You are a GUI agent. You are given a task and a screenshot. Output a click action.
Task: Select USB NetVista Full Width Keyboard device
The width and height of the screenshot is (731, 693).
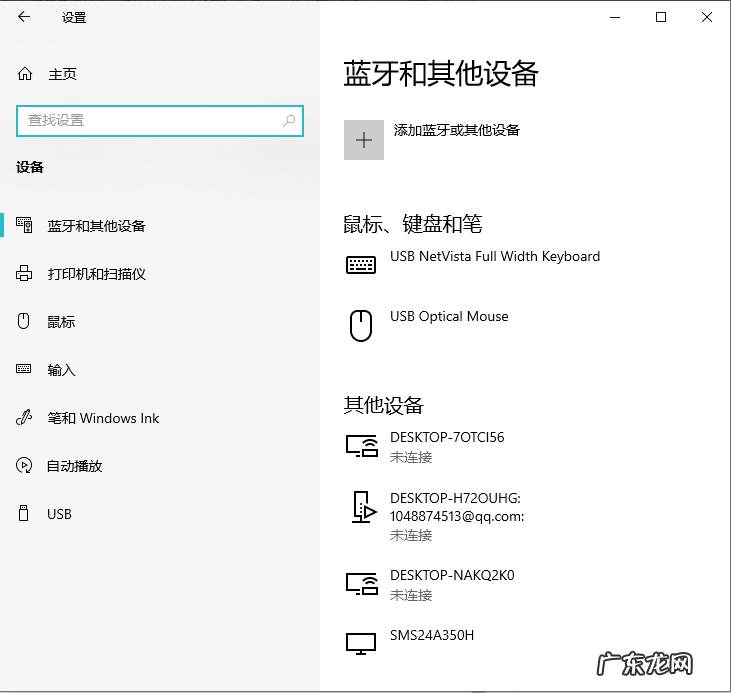(x=495, y=256)
